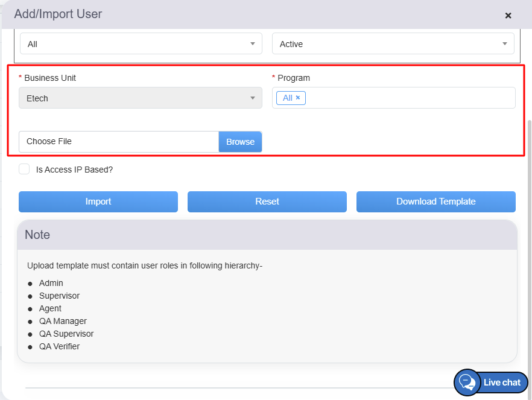Click inside the Program multi-select field
The height and width of the screenshot is (400, 532).
(410, 98)
